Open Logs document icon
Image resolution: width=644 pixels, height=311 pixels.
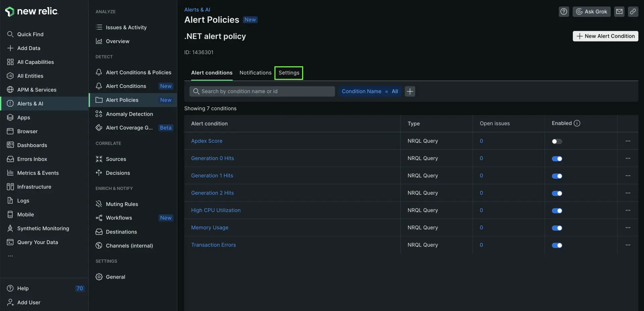(10, 201)
